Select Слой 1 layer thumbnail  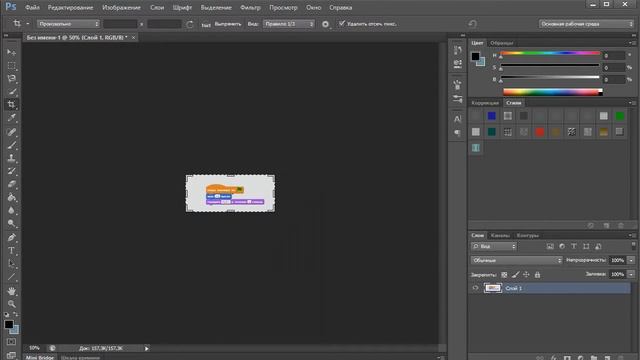(493, 288)
